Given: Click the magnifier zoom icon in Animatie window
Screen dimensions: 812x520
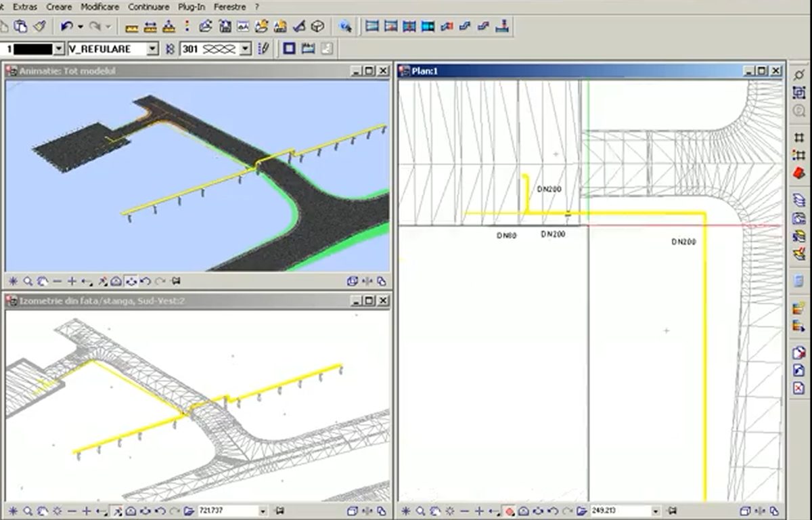Looking at the screenshot, I should click(x=28, y=281).
